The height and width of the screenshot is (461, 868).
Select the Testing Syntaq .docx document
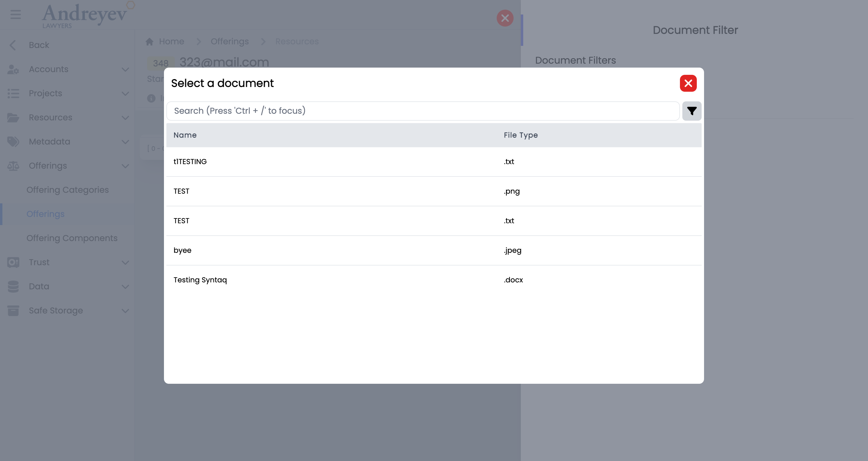[200, 280]
